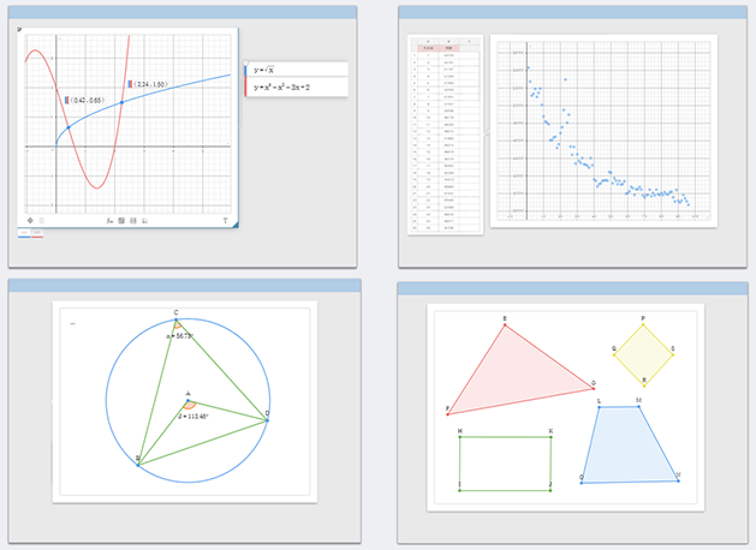Click the small icon at graph sticky's top-left
756x550 pixels.
pos(20,29)
